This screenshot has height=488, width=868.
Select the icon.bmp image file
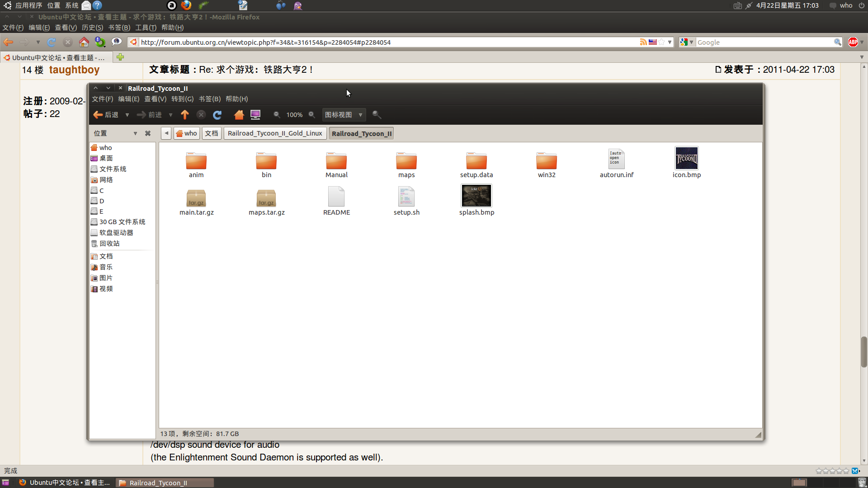point(687,162)
